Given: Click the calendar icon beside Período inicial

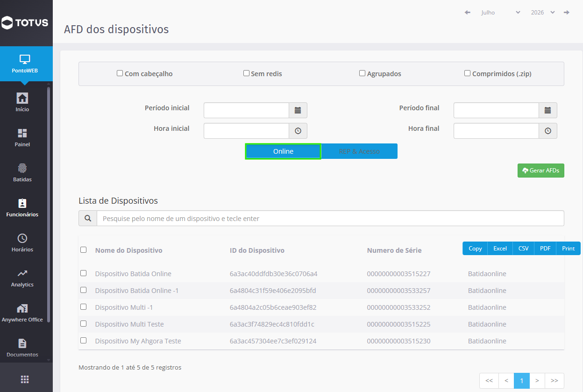Looking at the screenshot, I should click(x=298, y=111).
